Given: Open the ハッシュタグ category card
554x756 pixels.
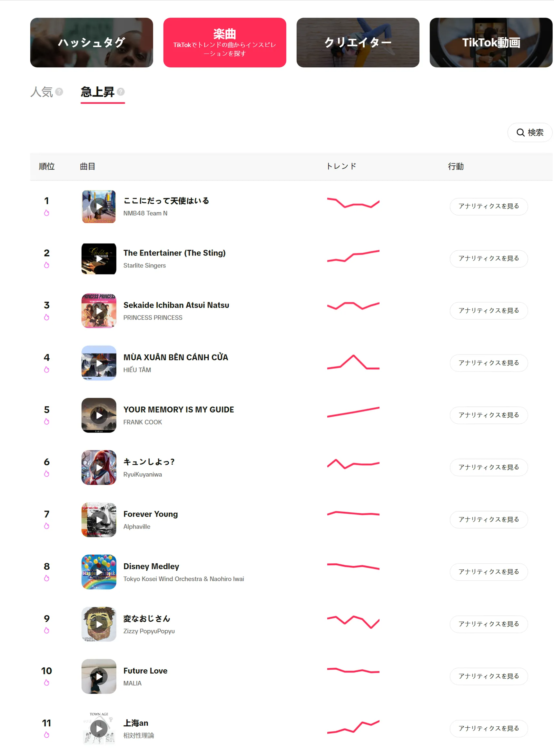Looking at the screenshot, I should [92, 43].
